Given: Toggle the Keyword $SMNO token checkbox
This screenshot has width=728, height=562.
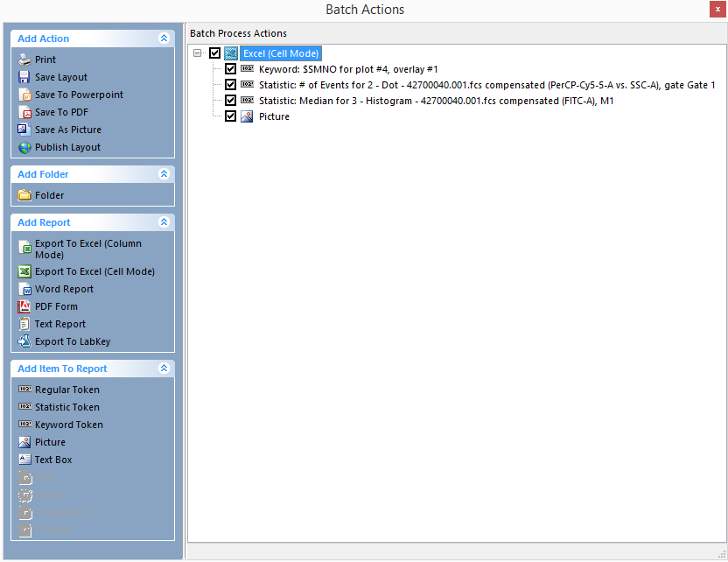Looking at the screenshot, I should (230, 69).
